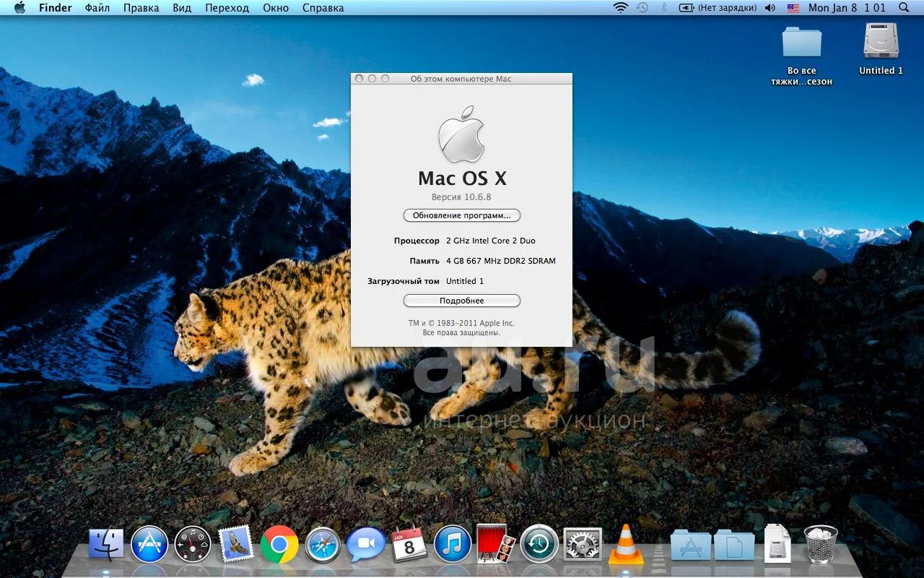Select the "Во все тяжки...сезон" desktop folder
The width and height of the screenshot is (924, 578).
click(802, 56)
